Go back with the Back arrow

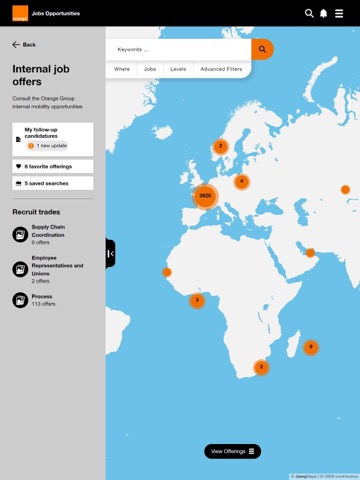24,45
